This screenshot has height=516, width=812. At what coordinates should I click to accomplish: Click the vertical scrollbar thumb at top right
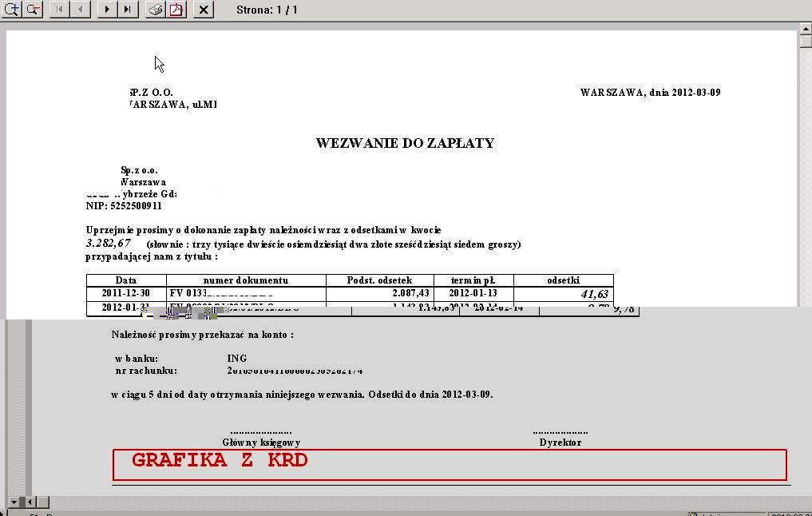806,42
